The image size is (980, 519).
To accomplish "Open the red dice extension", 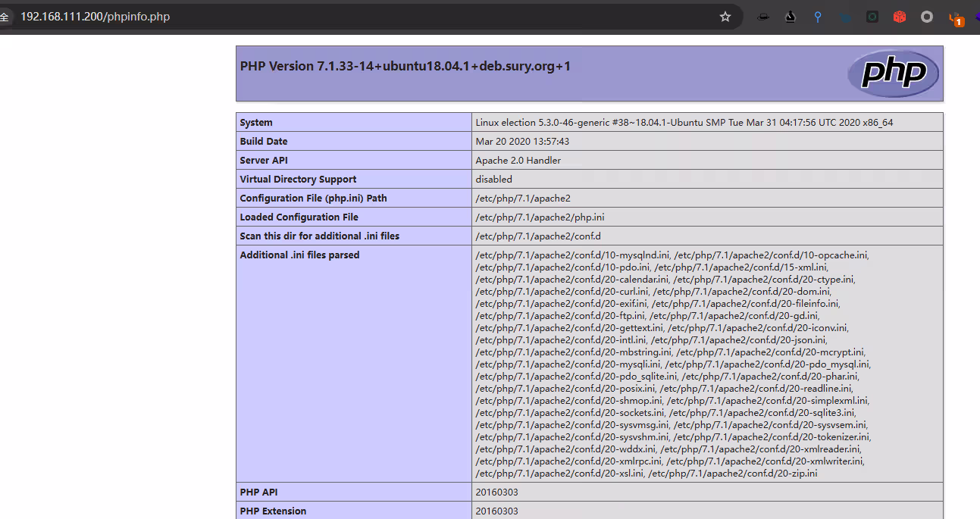I will pos(900,17).
